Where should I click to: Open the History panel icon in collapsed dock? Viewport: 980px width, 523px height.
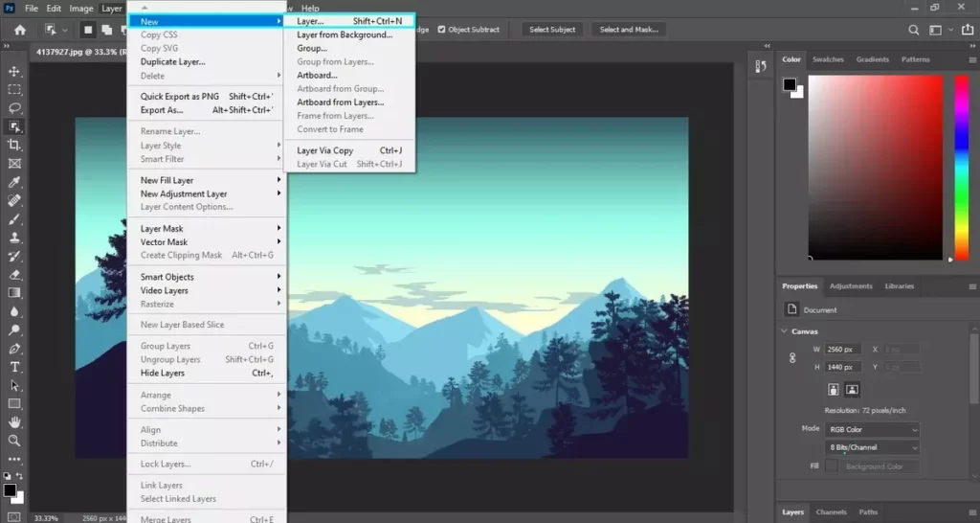pyautogui.click(x=761, y=66)
